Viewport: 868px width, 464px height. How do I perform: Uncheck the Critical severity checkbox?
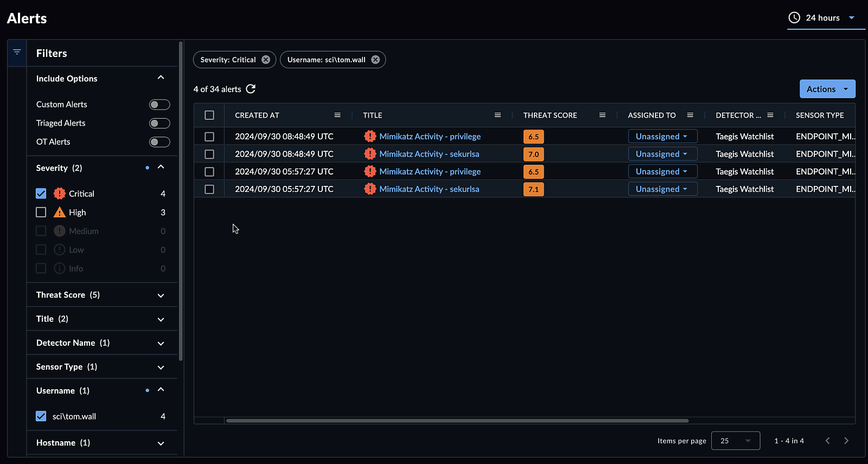point(41,194)
